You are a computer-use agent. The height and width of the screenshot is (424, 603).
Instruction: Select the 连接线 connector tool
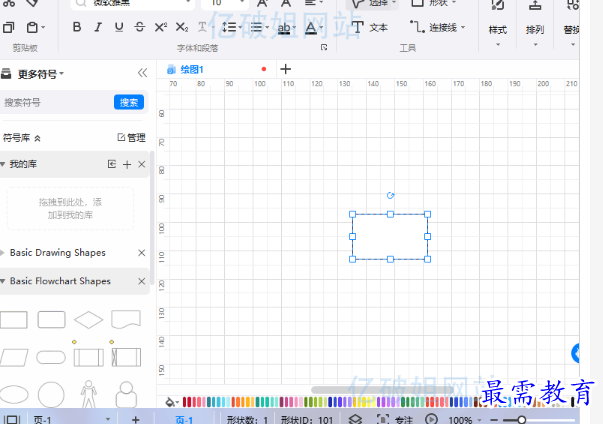433,27
